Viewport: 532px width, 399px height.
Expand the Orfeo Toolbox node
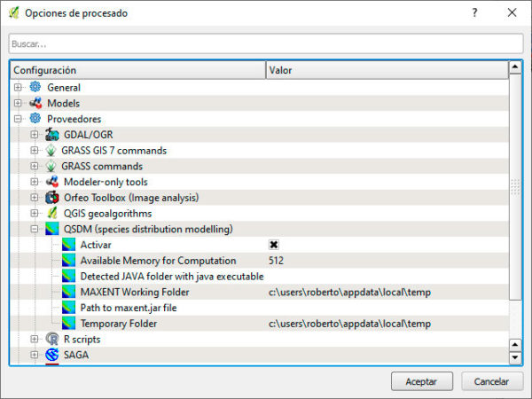click(35, 198)
